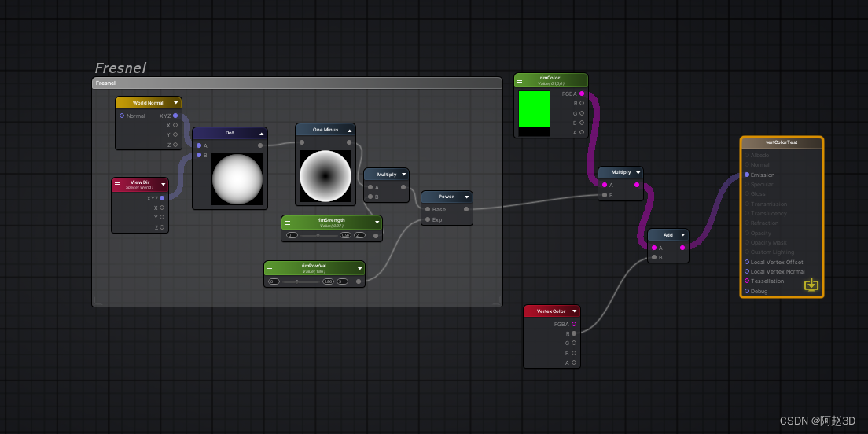
Task: Click the green rimColor color swatch
Action: (534, 109)
